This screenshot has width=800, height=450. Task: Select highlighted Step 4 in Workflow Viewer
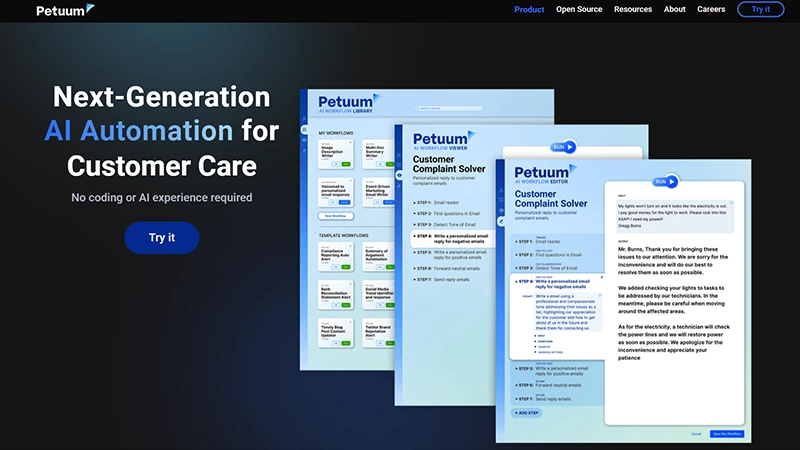coord(452,239)
